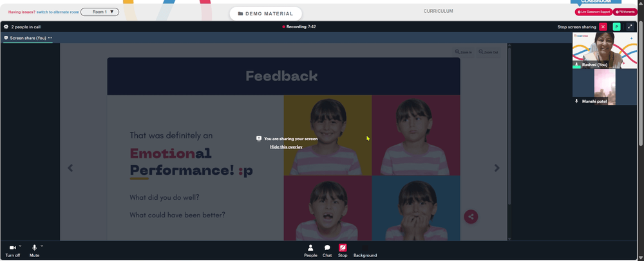Expand camera options chevron
This screenshot has height=261, width=644.
pyautogui.click(x=20, y=246)
